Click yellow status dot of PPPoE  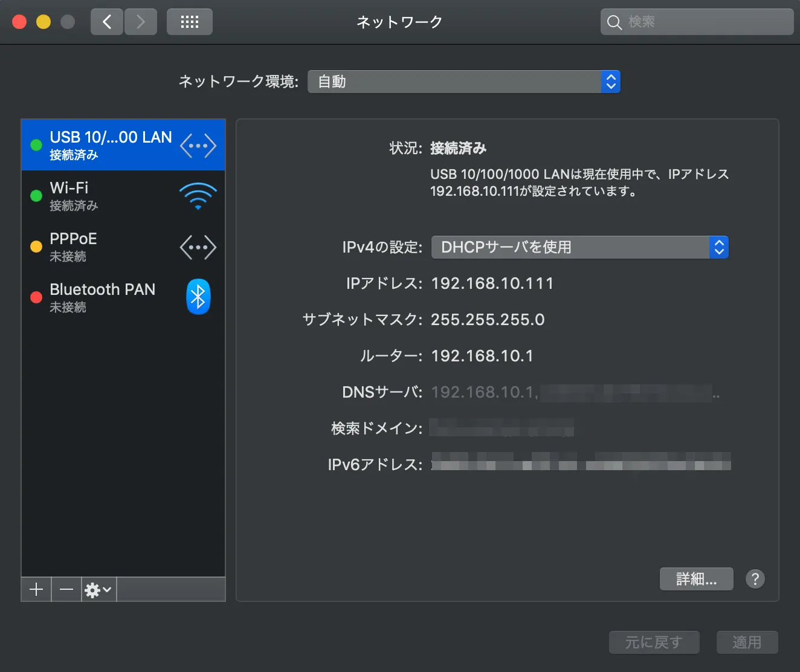pyautogui.click(x=36, y=247)
